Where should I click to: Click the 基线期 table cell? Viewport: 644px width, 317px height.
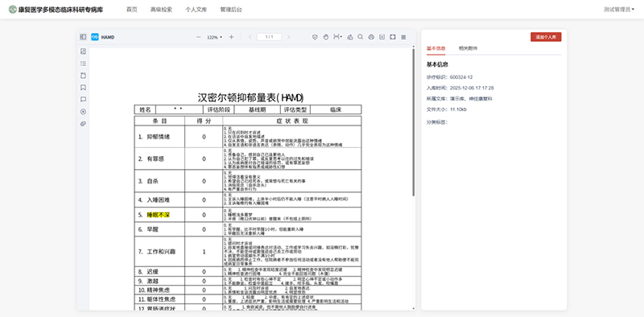257,109
